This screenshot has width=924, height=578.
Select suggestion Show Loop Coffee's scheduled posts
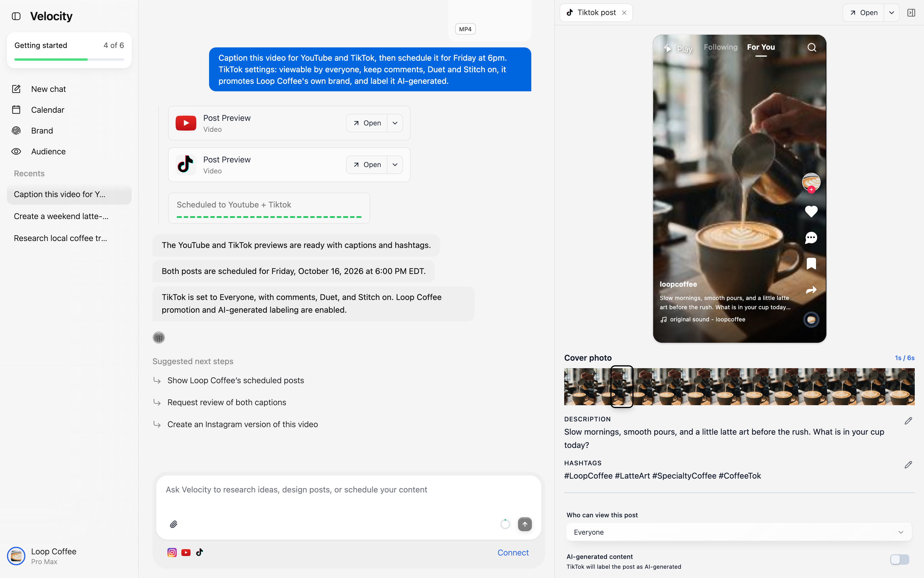pos(236,380)
